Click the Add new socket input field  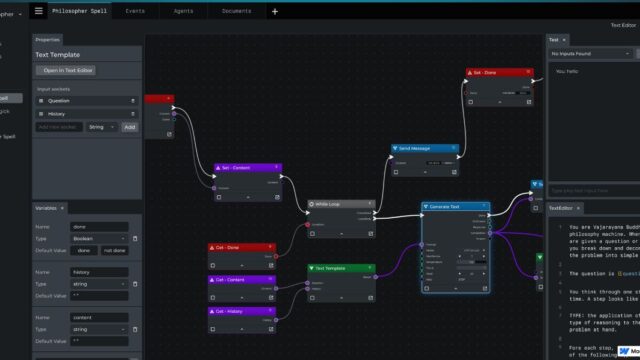59,127
